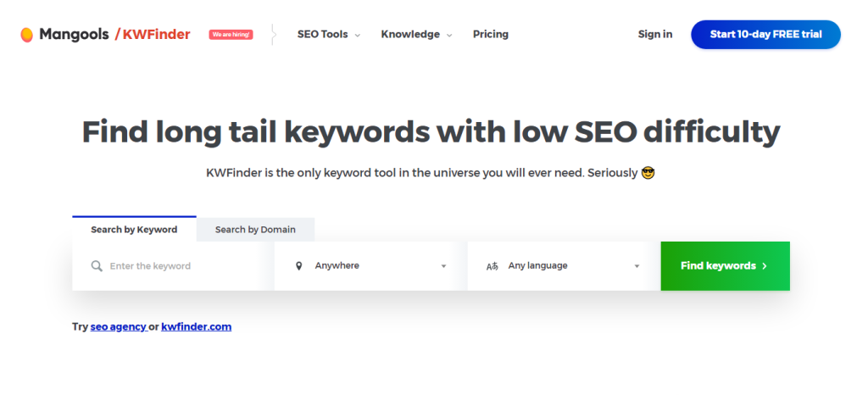
Task: Expand the Knowledge menu
Action: (x=416, y=34)
